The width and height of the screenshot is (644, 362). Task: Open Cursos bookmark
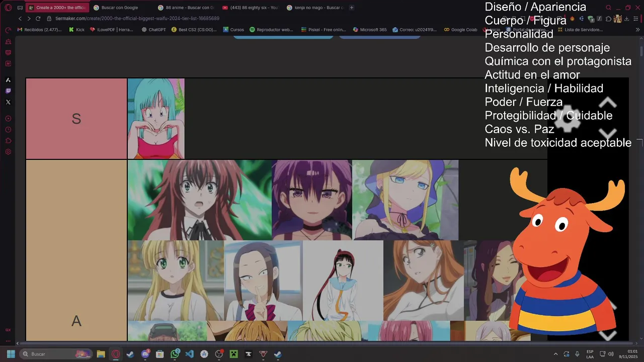point(233,30)
